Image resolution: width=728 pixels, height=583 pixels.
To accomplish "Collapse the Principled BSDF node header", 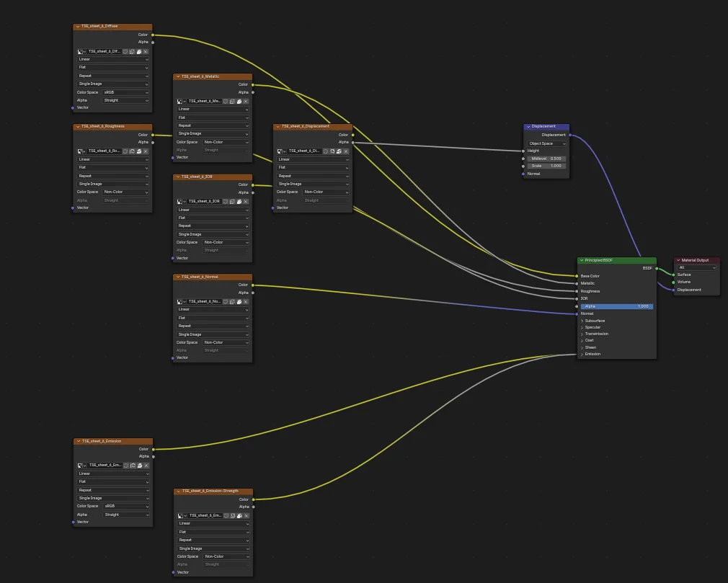I will pyautogui.click(x=582, y=260).
